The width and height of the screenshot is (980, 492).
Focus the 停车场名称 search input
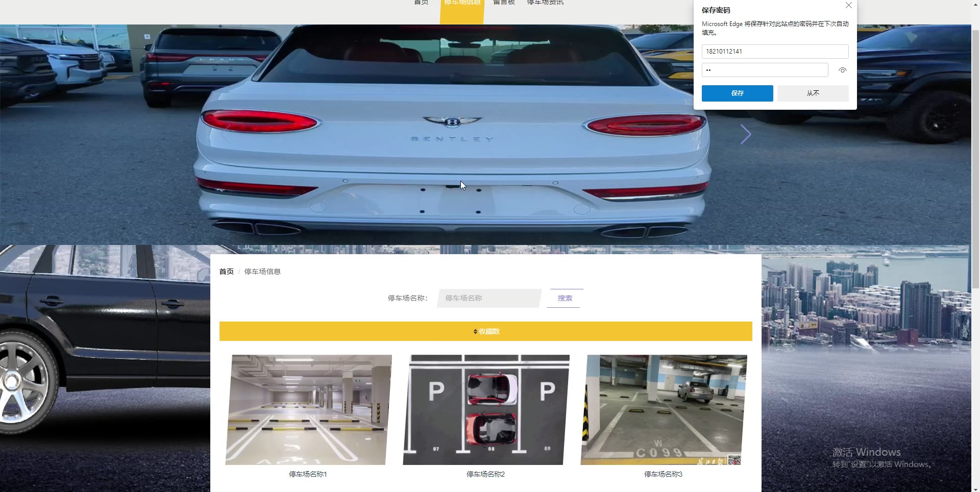tap(489, 298)
